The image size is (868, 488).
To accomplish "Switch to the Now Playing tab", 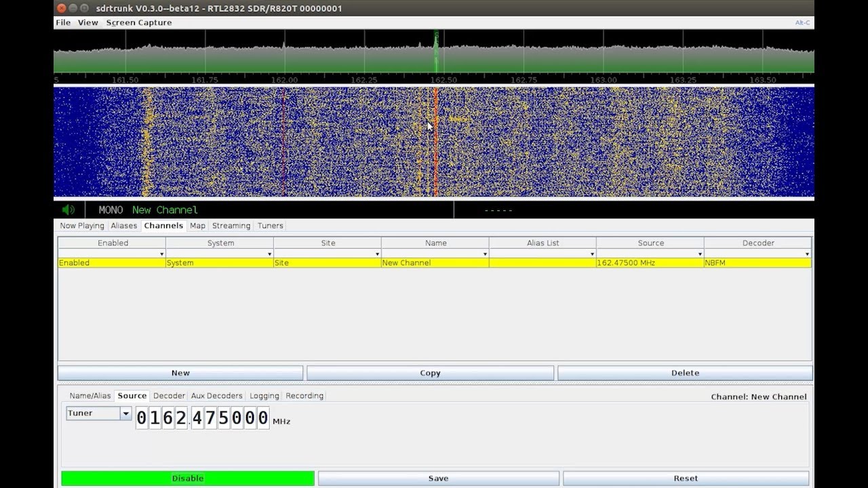I will click(82, 226).
